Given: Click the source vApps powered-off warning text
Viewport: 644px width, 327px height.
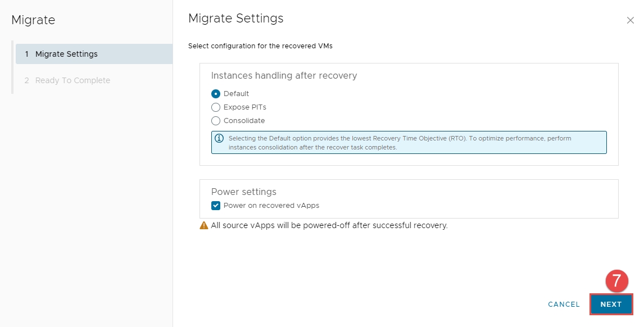Looking at the screenshot, I should click(329, 225).
